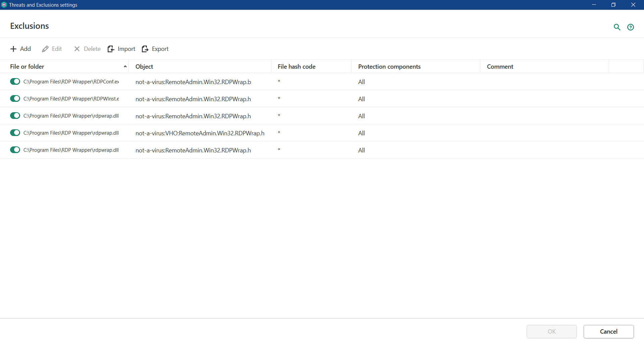Image resolution: width=644 pixels, height=345 pixels.
Task: Cancel the exclusions dialog
Action: pos(609,332)
